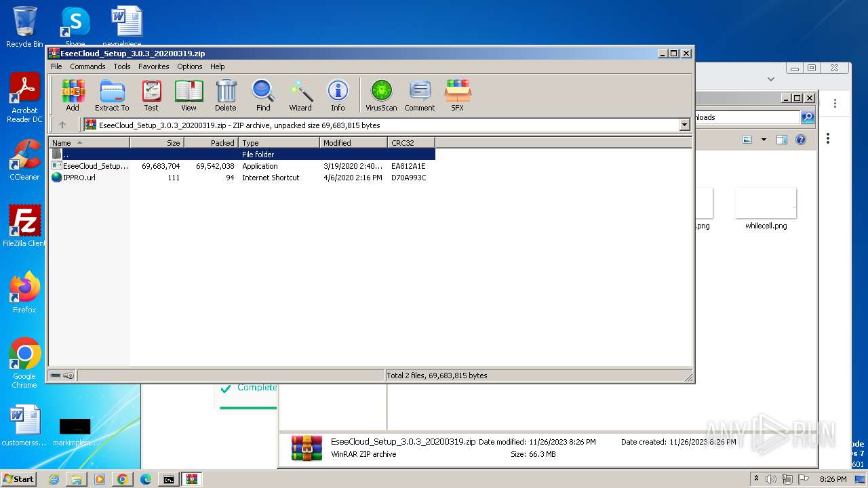Click the Chrome taskbar icon

point(123,479)
